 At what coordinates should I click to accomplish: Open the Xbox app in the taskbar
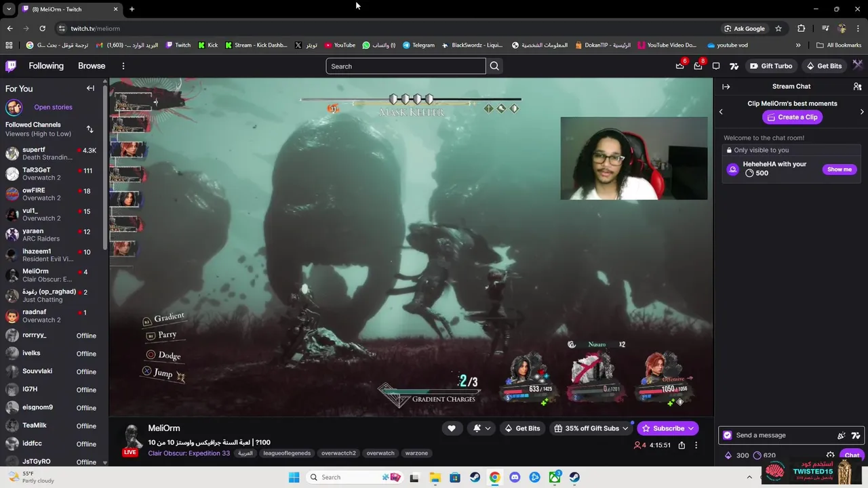tap(555, 477)
